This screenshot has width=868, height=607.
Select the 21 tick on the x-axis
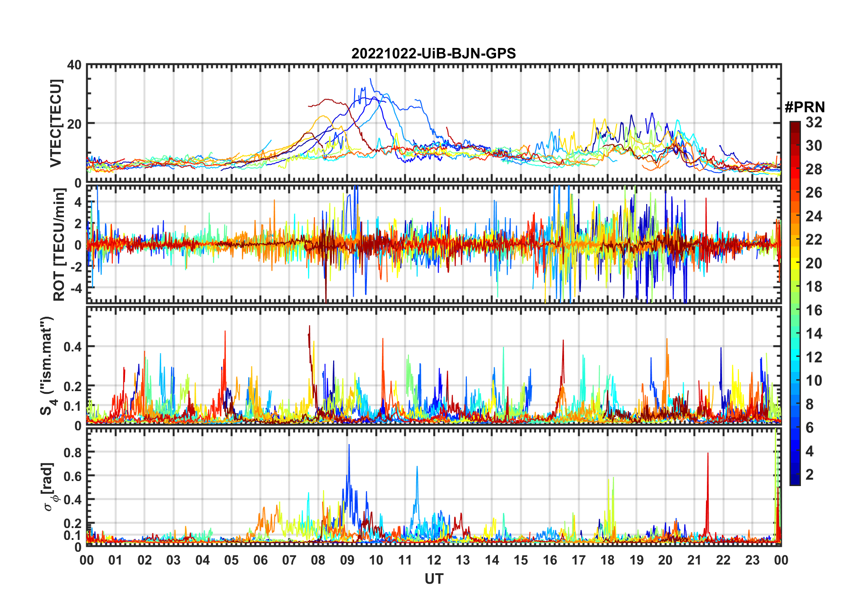click(694, 560)
